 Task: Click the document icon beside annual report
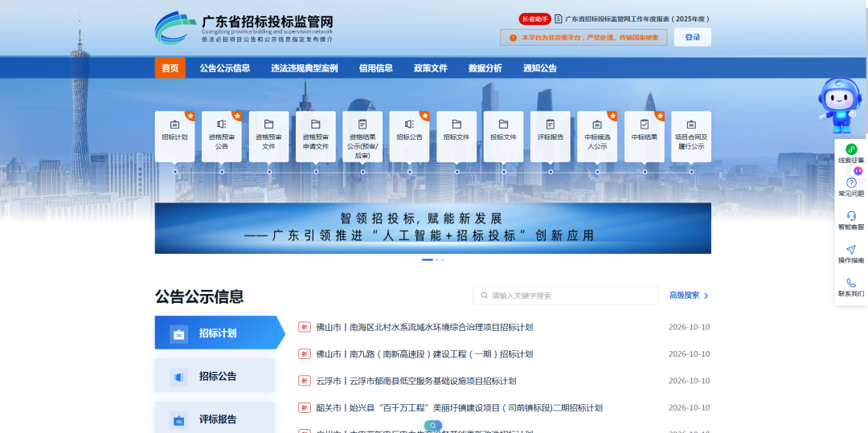(x=558, y=18)
